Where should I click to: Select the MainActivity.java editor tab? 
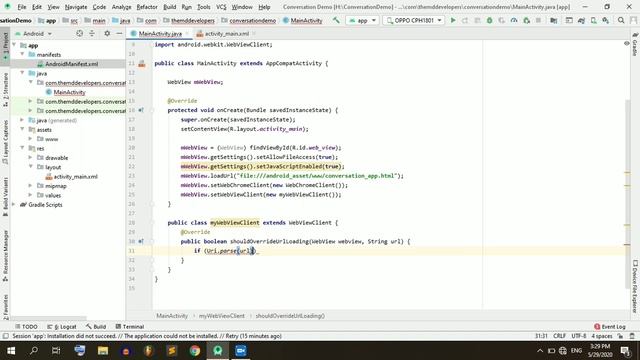click(160, 33)
